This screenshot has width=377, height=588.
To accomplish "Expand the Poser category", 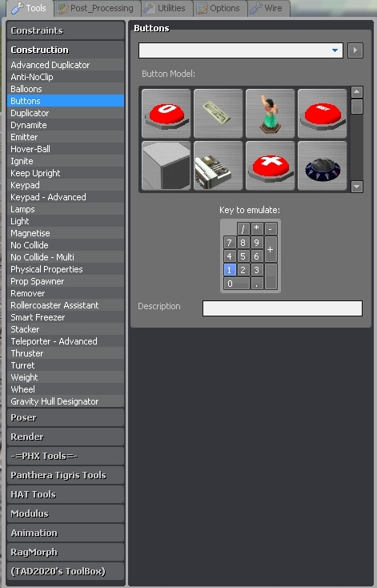I will (x=66, y=417).
